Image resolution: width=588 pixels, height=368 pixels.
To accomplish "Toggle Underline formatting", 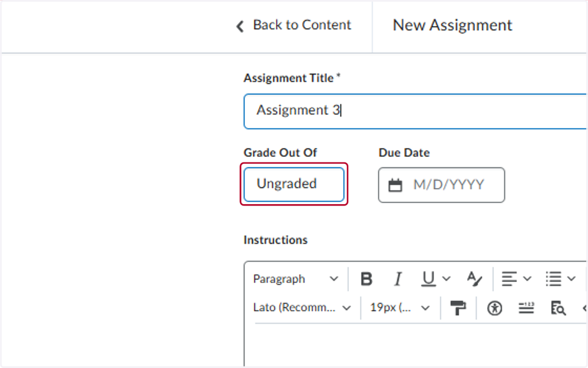I will (429, 279).
